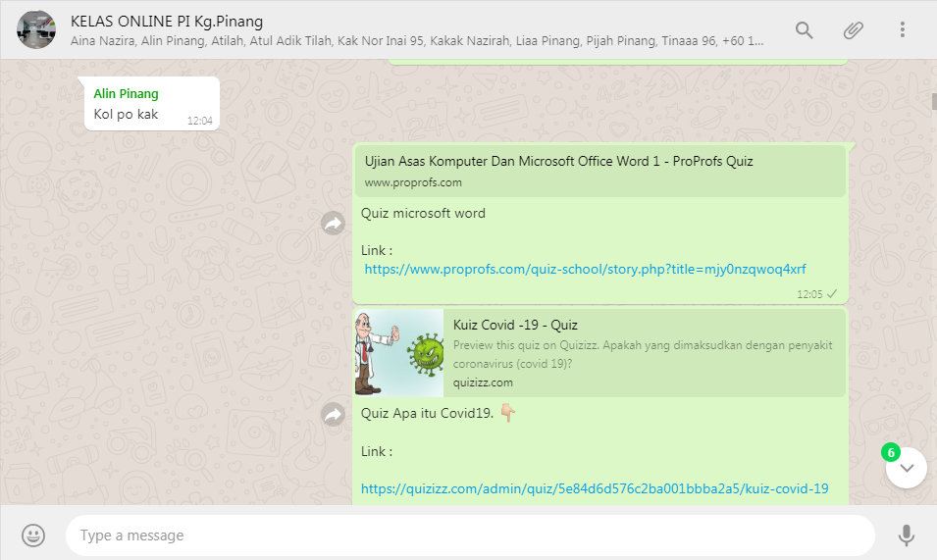Image resolution: width=937 pixels, height=560 pixels.
Task: Forward the Covid19 quiz message
Action: point(334,416)
